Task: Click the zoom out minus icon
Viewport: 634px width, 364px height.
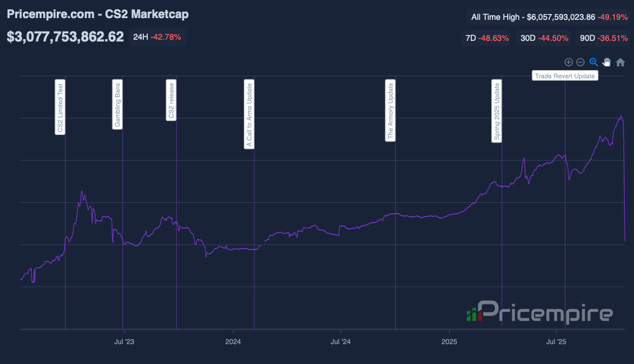Action: [581, 62]
